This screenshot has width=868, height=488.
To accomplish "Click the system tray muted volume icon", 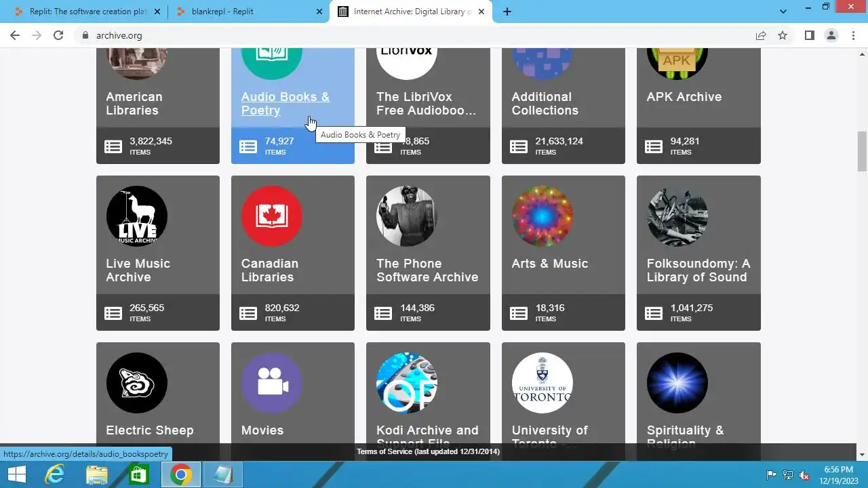I will point(804,475).
